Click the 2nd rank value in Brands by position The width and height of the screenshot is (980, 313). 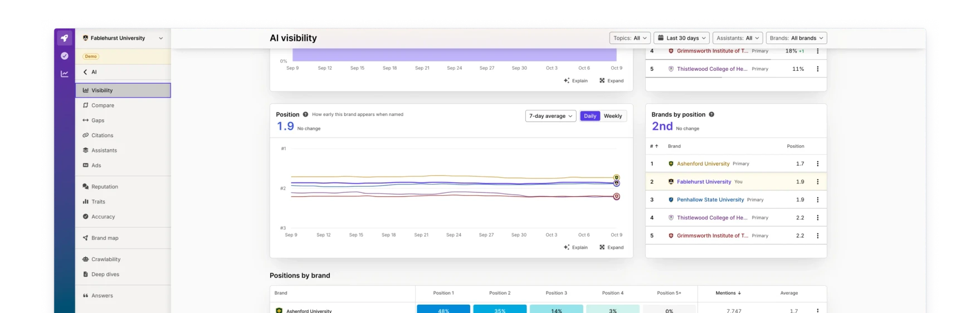click(x=662, y=127)
